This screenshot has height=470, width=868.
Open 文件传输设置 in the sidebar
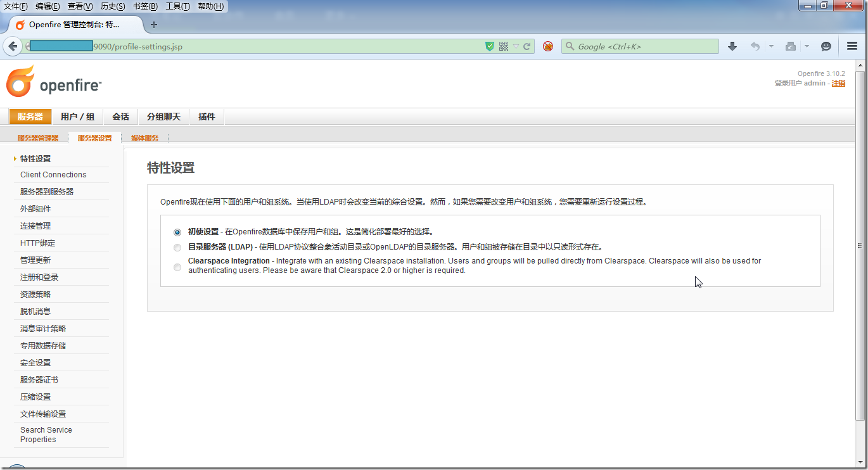pyautogui.click(x=43, y=414)
